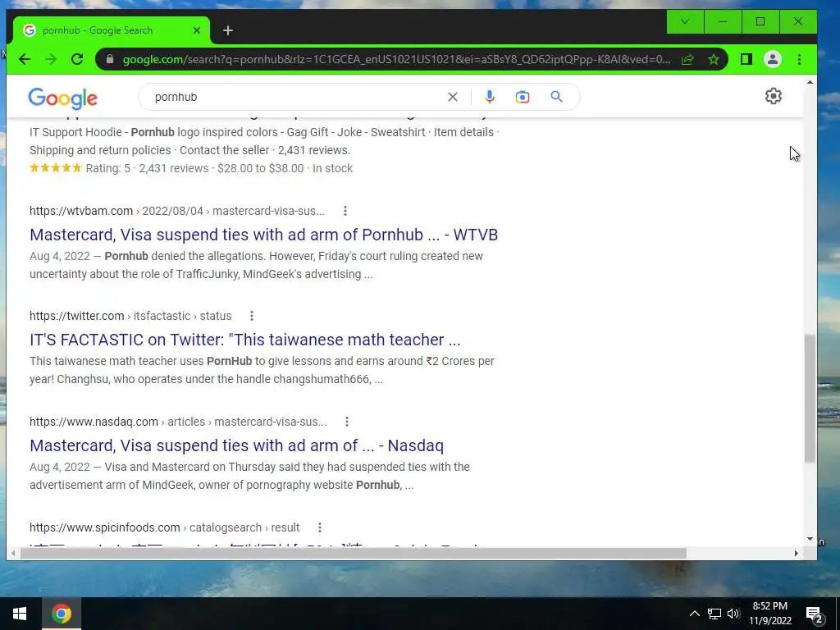Click the www.nasdaq.com articles breadcrumb
This screenshot has height=630, width=840.
(x=178, y=422)
